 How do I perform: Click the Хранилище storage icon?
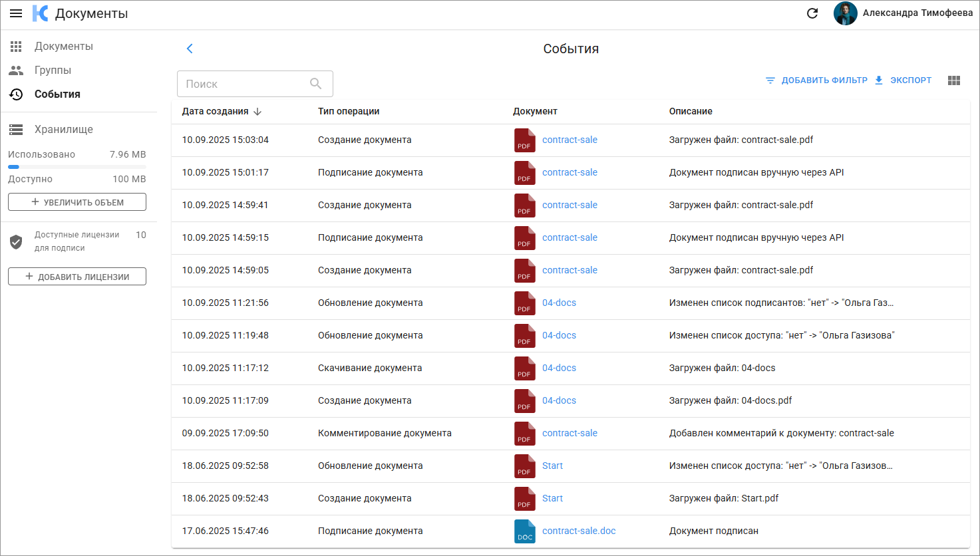click(16, 130)
